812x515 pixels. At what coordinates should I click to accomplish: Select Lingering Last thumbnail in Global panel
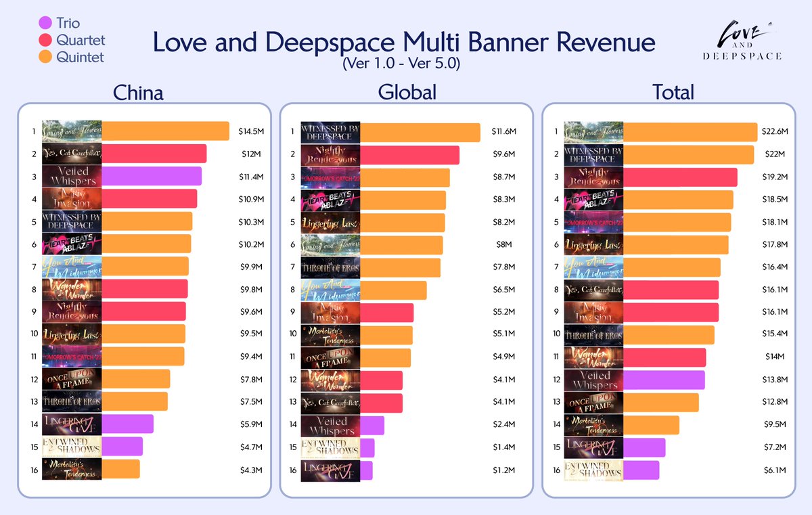pos(330,222)
